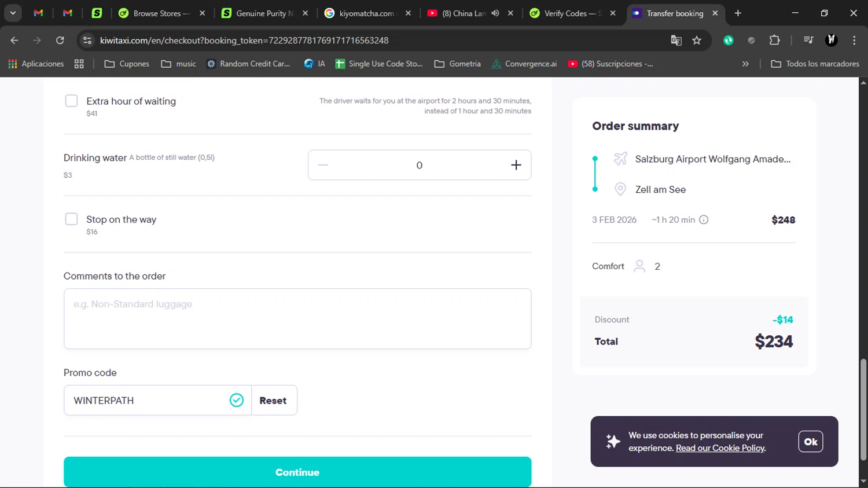Click the green extension icon in toolbar
The width and height of the screenshot is (868, 488).
[x=729, y=40]
